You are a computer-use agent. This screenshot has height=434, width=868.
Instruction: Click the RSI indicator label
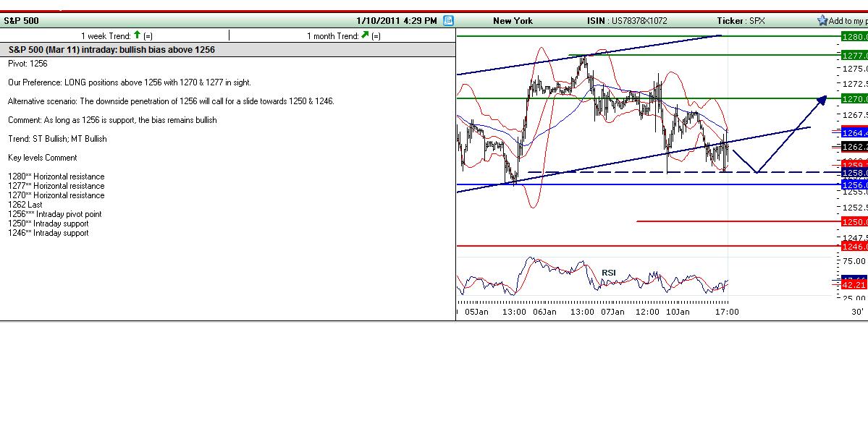609,273
